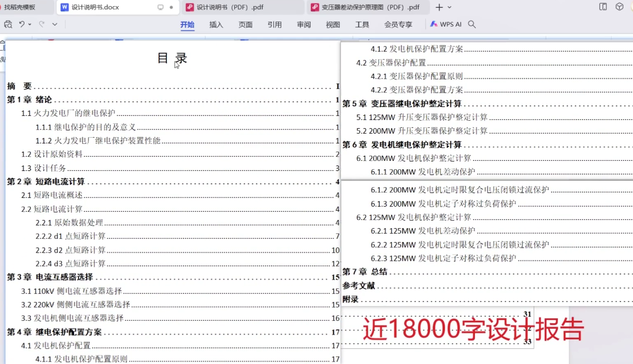
Task: Click the 目录 heading text
Action: (x=172, y=58)
